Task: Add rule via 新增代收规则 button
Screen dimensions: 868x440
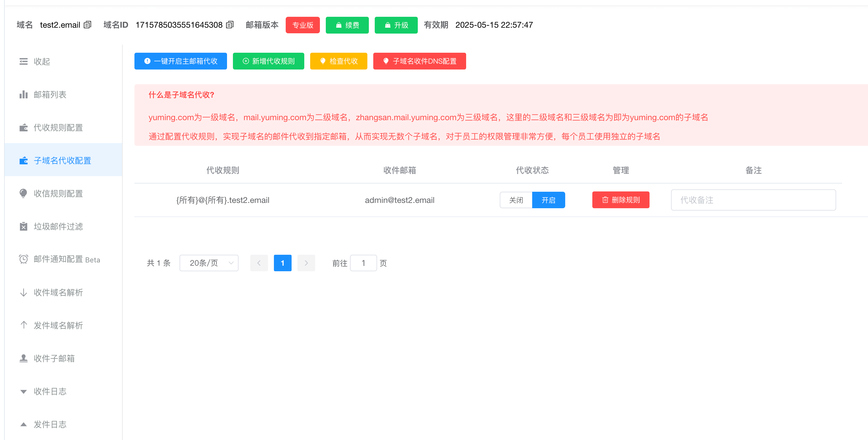Action: point(268,61)
